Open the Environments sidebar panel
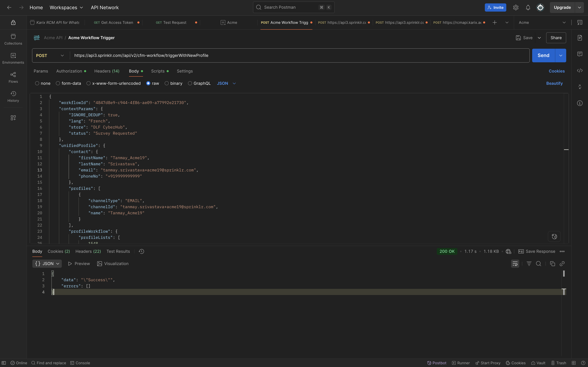Image resolution: width=588 pixels, height=367 pixels. (x=13, y=59)
